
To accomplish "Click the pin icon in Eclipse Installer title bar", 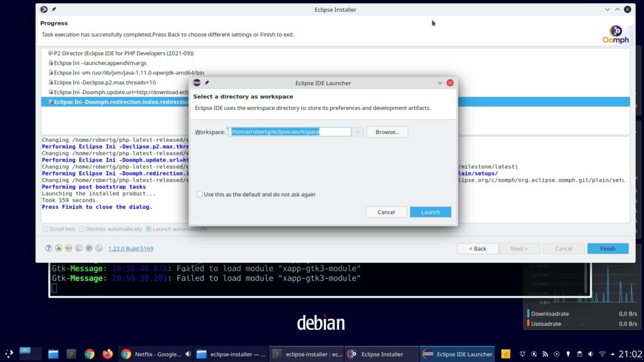I will [x=54, y=9].
